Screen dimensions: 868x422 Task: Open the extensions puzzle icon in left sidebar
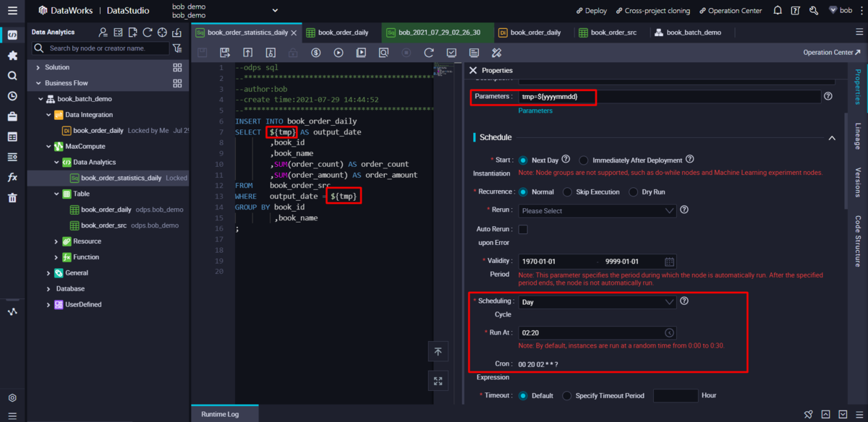click(12, 55)
